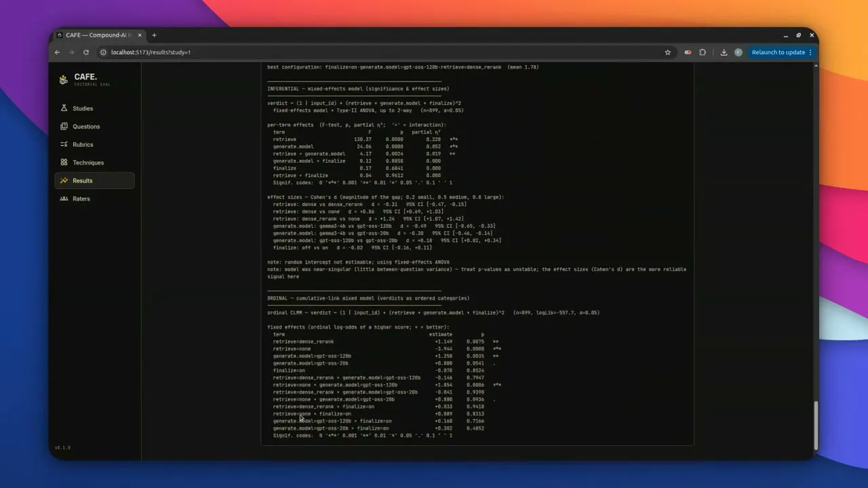868x488 pixels.
Task: Minimize the browser window
Action: pos(785,35)
